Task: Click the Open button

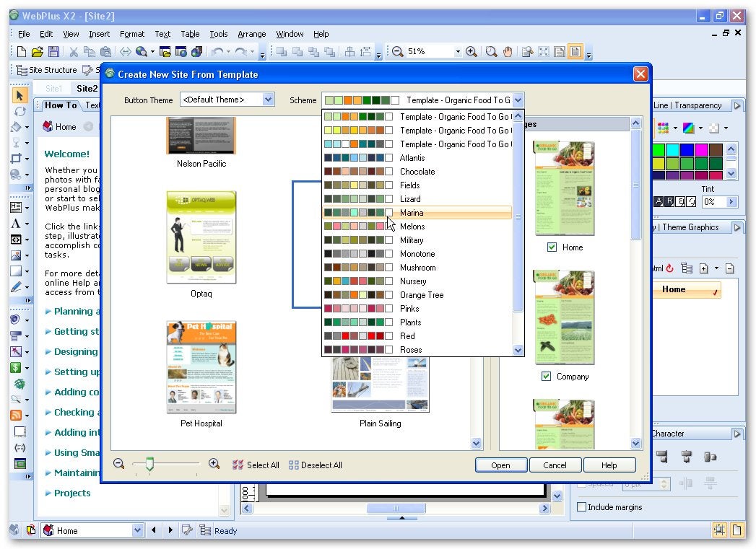Action: (x=500, y=465)
